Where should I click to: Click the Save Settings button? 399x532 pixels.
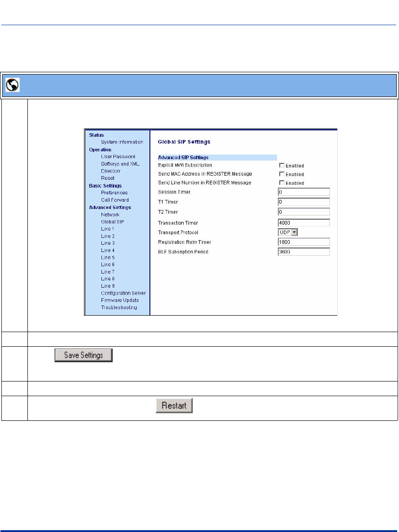click(83, 355)
